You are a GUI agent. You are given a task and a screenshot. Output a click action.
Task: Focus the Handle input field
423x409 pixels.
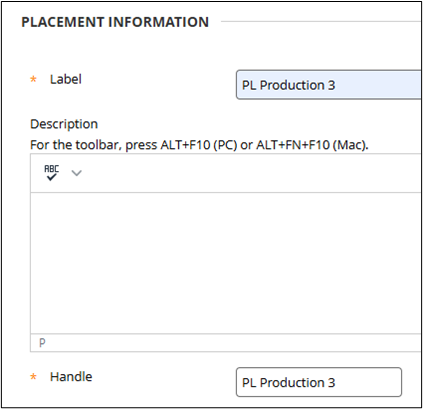click(x=319, y=382)
